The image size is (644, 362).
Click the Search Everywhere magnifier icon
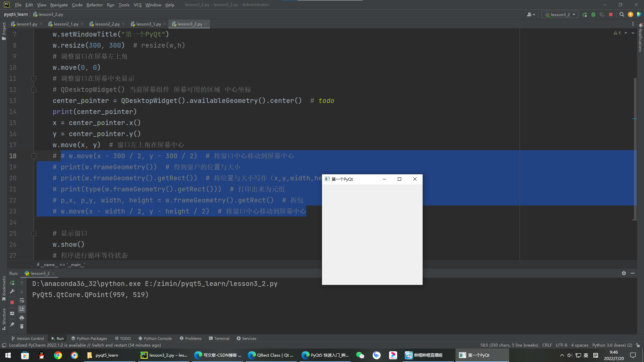coord(622,14)
